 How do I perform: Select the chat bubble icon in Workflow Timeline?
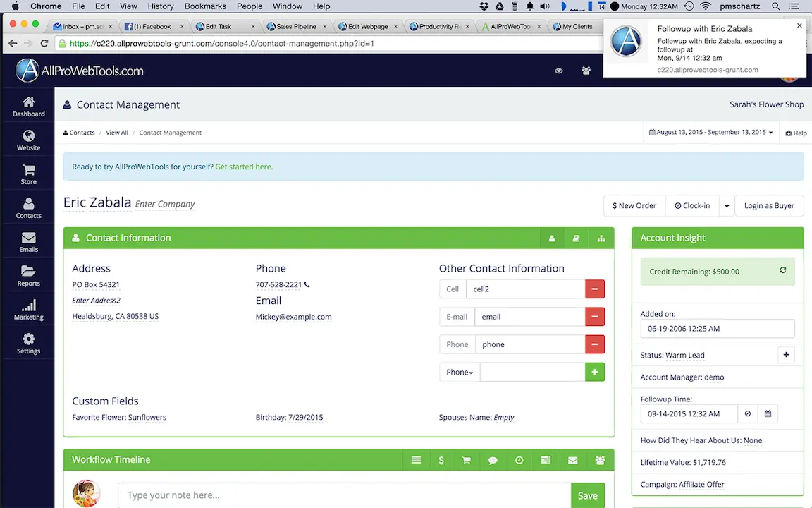(x=493, y=460)
